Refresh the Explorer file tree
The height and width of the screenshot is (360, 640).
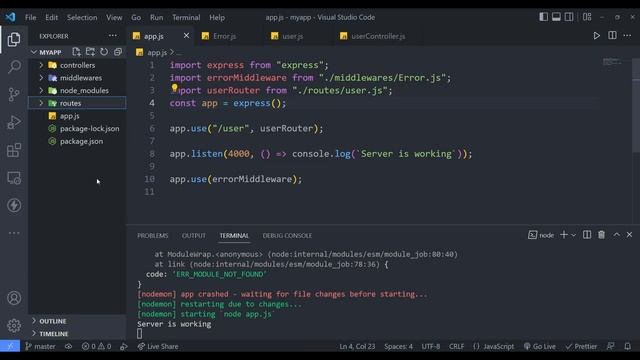point(104,52)
